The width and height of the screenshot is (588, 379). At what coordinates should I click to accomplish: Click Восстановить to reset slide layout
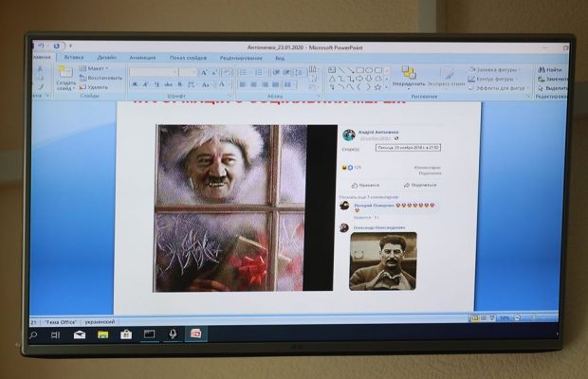coord(105,78)
